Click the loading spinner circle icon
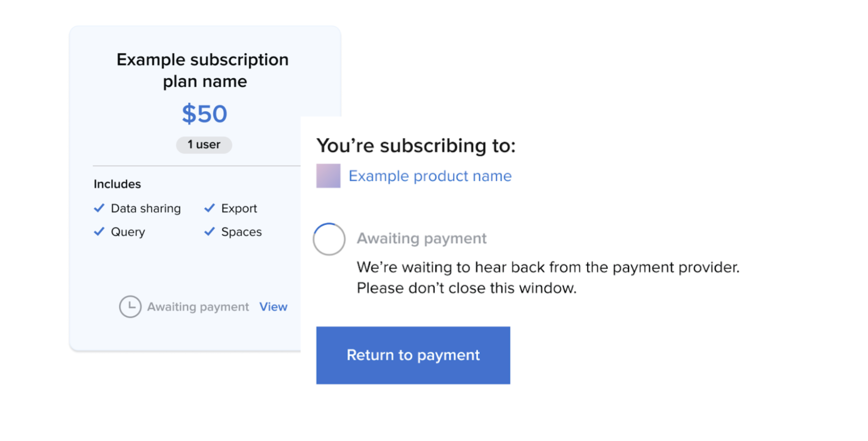 (x=329, y=239)
